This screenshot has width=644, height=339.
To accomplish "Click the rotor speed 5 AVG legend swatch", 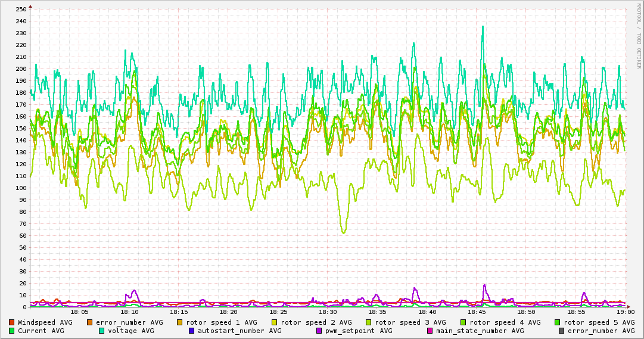I will click(558, 322).
